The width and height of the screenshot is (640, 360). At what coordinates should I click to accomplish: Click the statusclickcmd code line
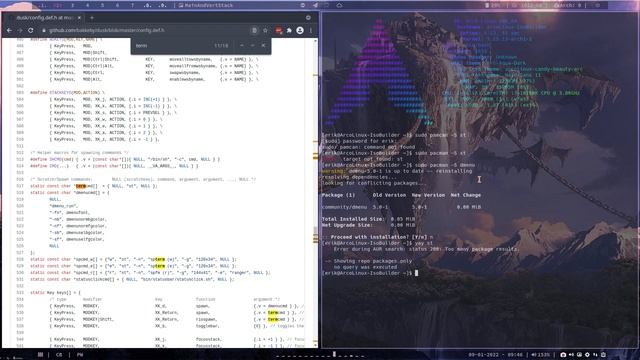click(x=132, y=279)
